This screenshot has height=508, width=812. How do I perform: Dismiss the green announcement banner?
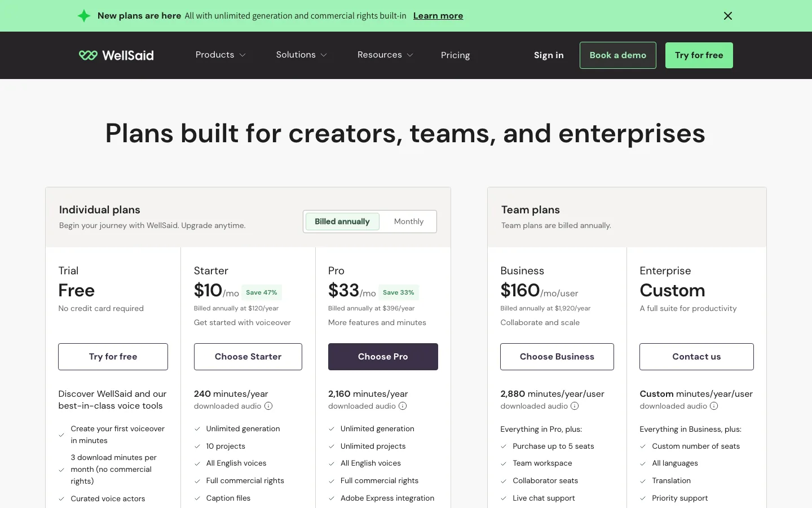point(728,16)
